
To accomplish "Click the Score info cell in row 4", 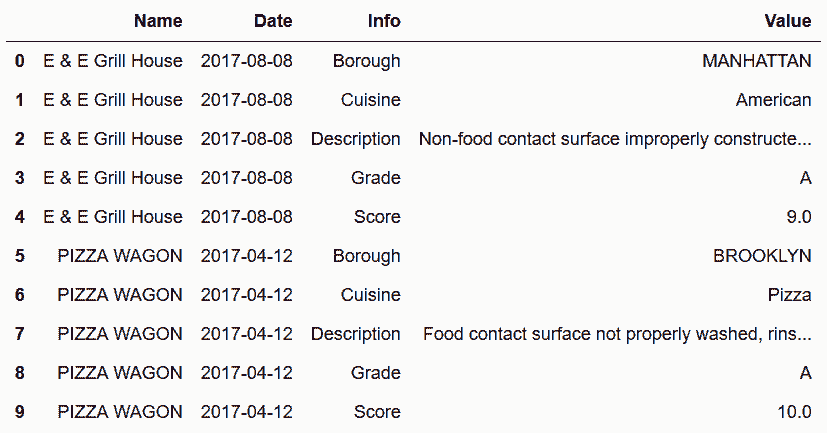I will tap(377, 217).
